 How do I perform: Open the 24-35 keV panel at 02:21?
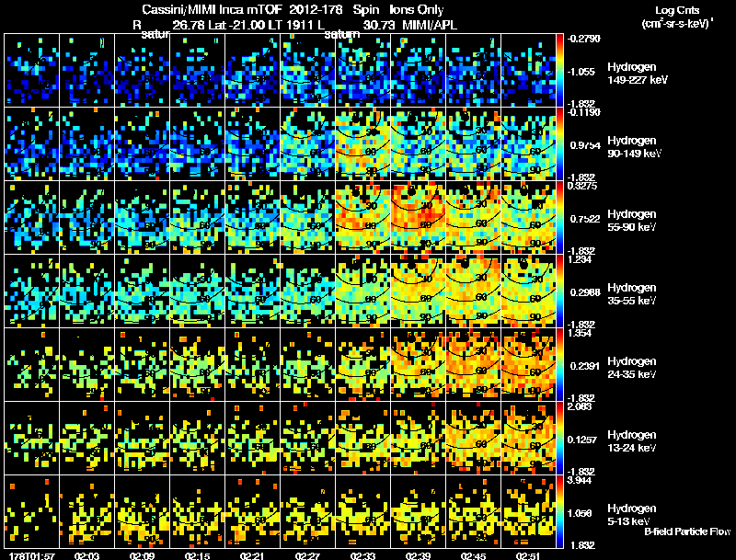pyautogui.click(x=252, y=365)
